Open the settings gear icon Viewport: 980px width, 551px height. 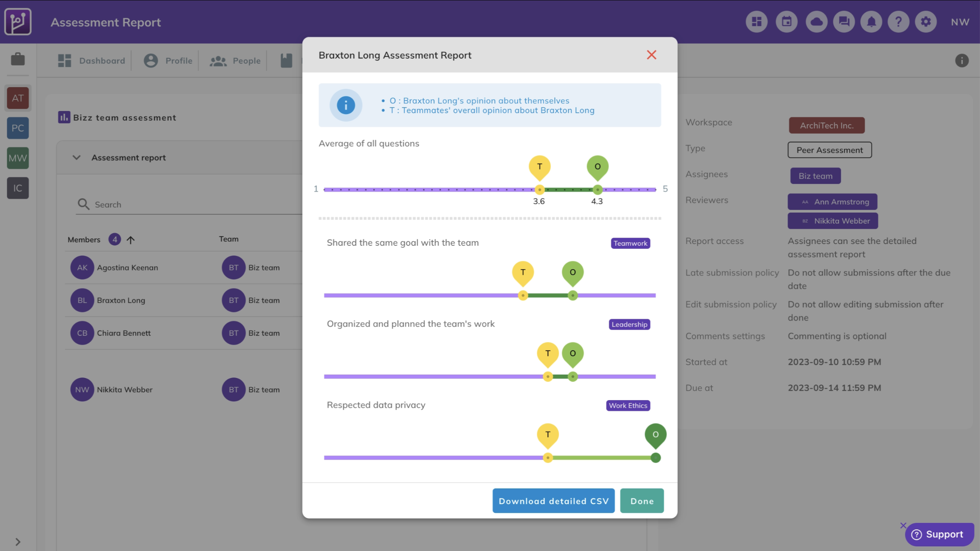click(926, 22)
